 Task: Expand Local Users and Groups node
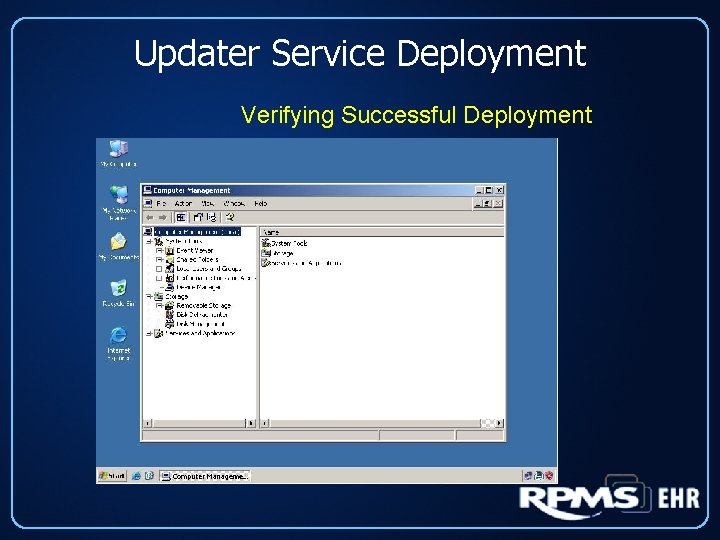[x=159, y=269]
